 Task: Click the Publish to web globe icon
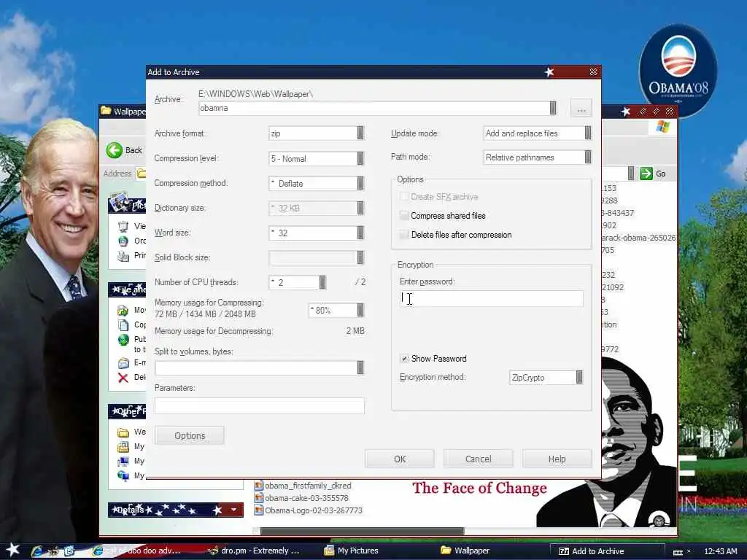point(123,340)
